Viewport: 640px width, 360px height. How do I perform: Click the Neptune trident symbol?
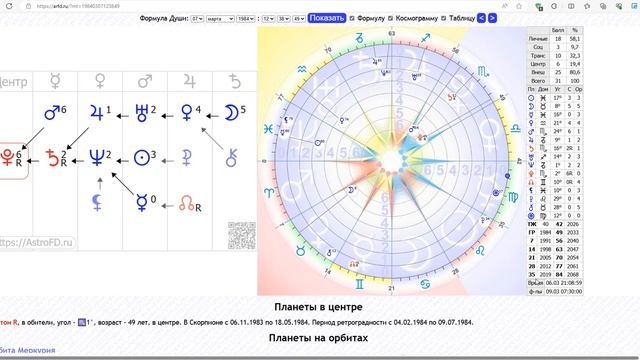(x=97, y=158)
